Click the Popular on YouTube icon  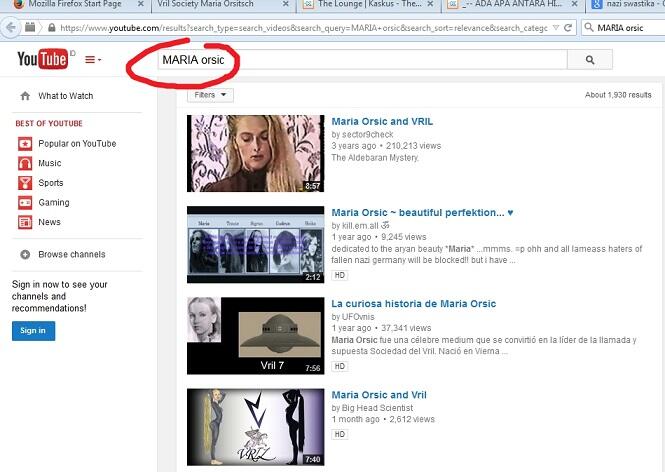tap(25, 144)
